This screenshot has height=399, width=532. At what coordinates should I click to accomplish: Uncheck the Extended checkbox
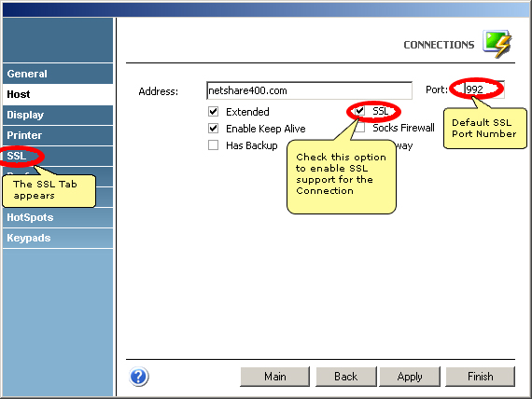point(213,111)
